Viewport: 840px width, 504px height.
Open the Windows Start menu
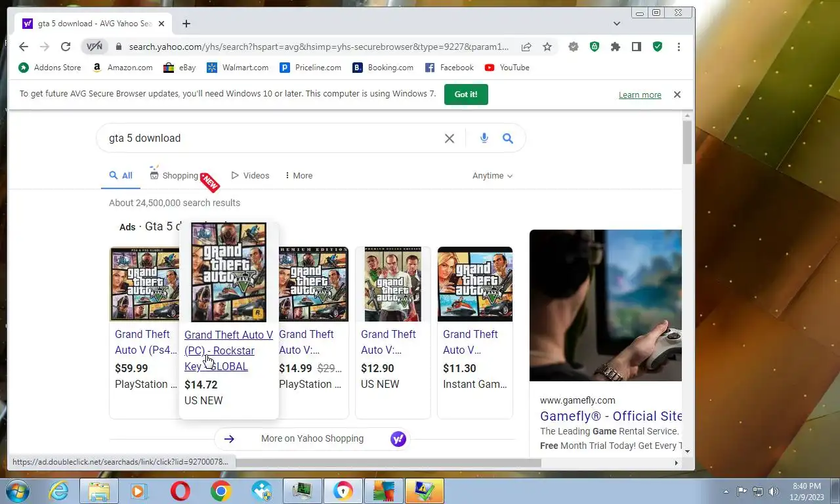pos(18,491)
